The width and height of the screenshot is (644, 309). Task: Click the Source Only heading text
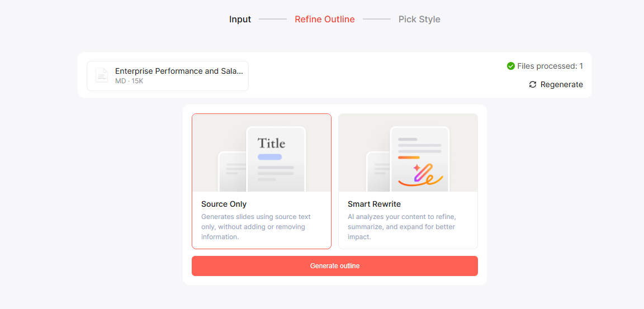[224, 204]
